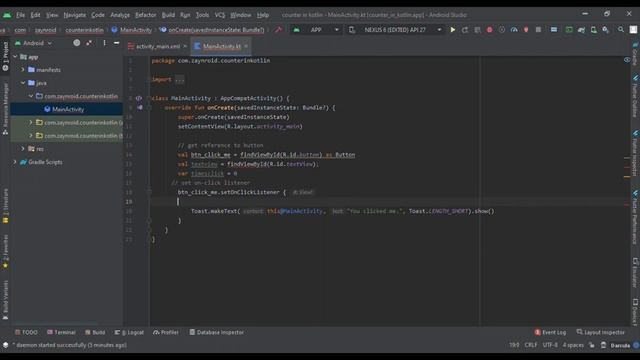
Task: Expand Gradle Scripts node
Action: click(15, 162)
